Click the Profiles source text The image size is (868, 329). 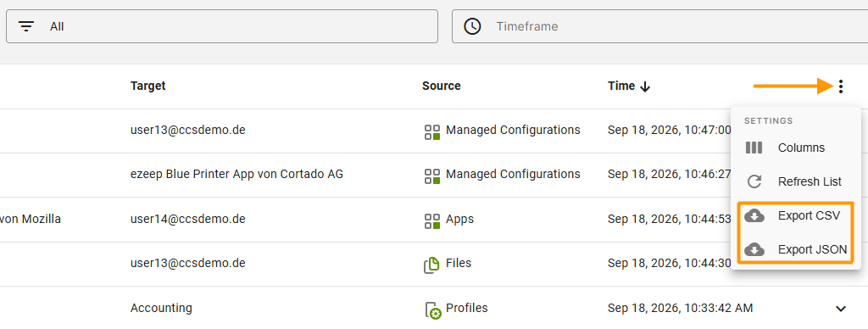coord(467,308)
